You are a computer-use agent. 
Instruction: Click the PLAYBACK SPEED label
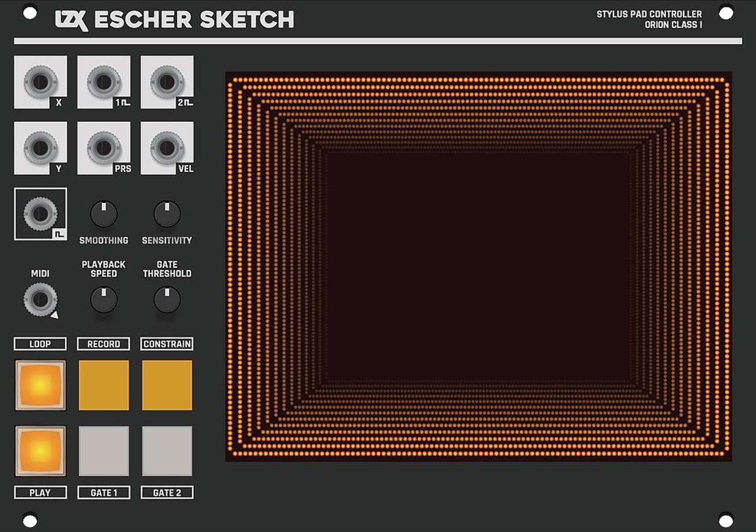[x=104, y=269]
